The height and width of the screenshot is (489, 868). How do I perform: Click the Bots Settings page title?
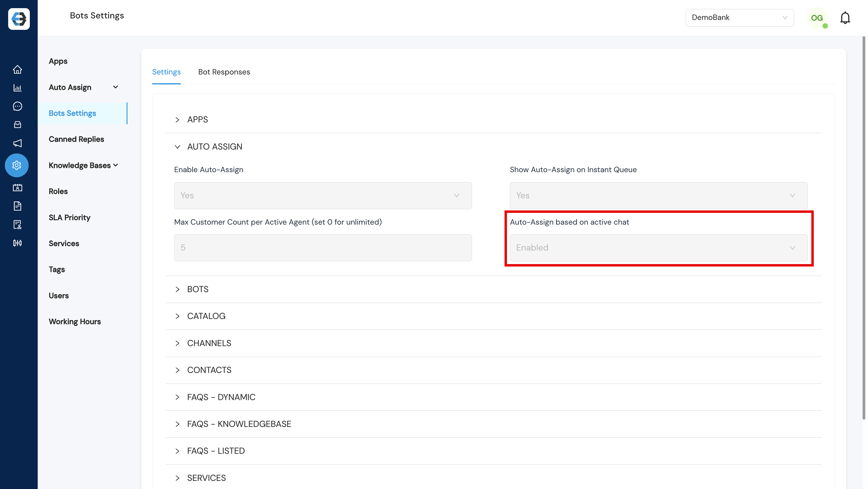(97, 16)
